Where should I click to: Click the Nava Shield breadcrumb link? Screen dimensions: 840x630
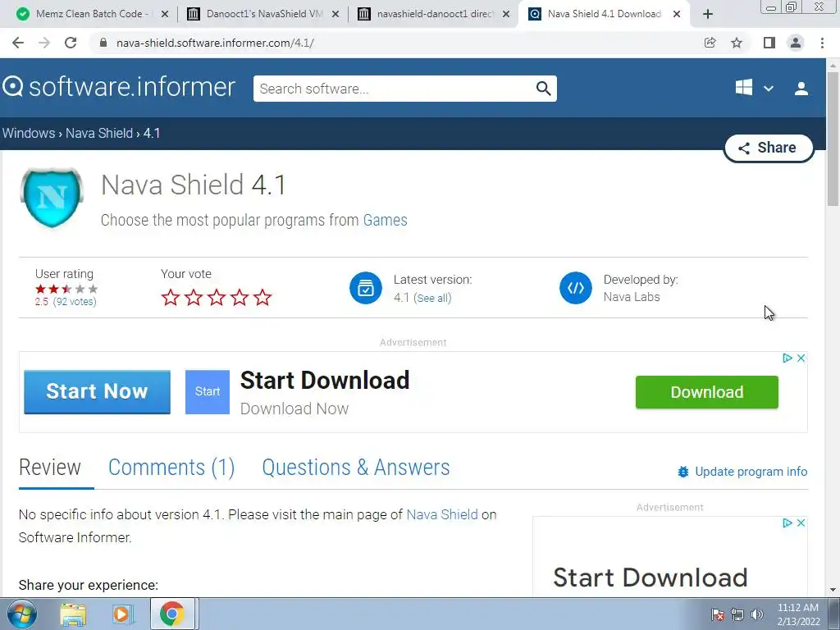point(99,133)
